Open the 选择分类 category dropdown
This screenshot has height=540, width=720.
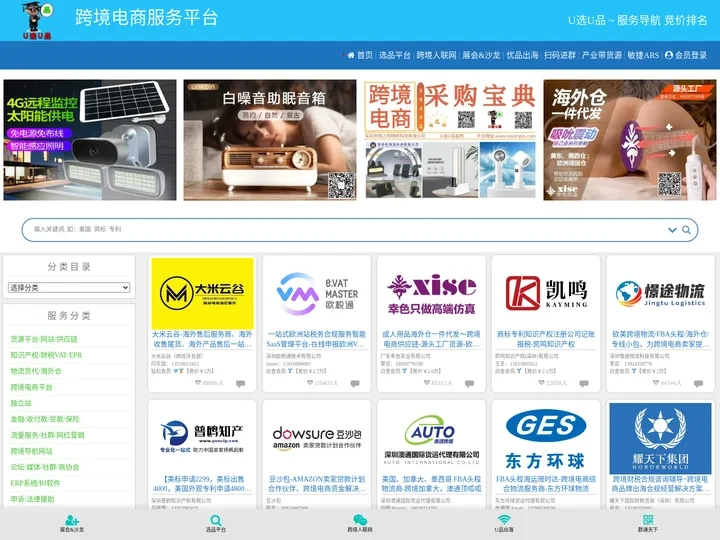tap(69, 288)
